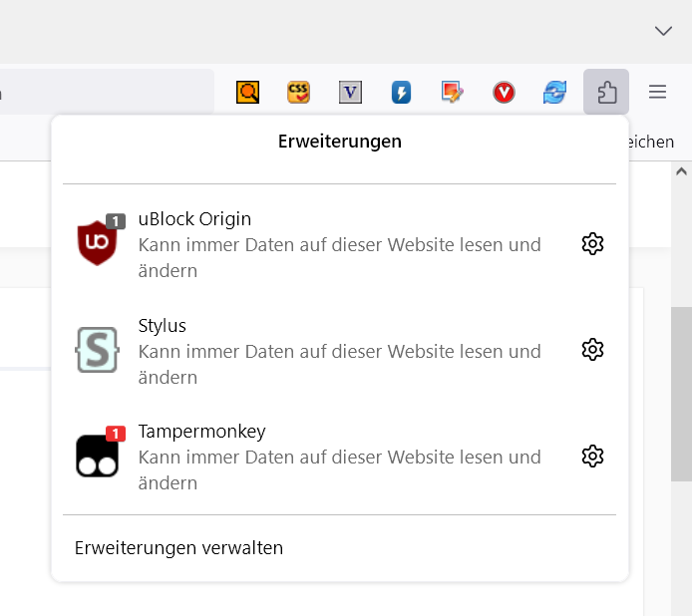Click the page scrollbar up arrow
The image size is (692, 616).
click(681, 171)
